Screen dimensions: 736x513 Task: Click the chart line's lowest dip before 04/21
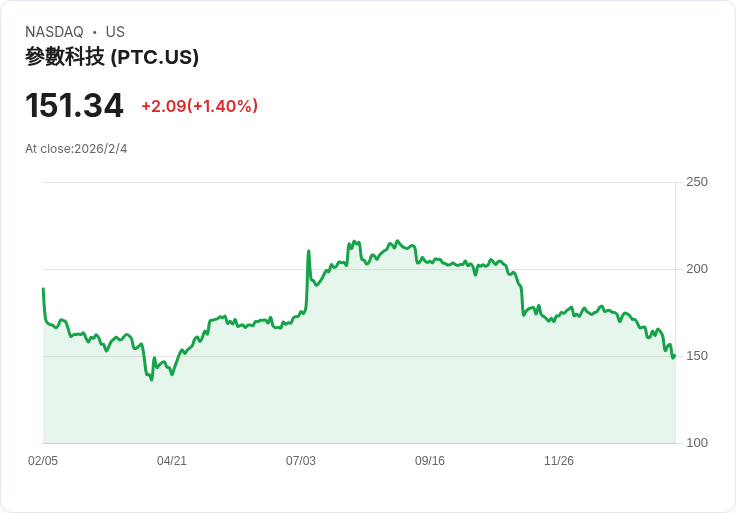click(152, 379)
